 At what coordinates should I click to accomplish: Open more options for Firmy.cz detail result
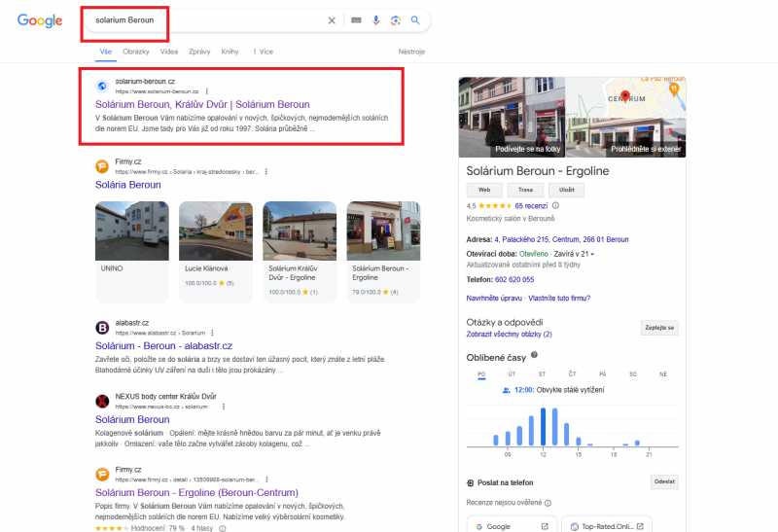pos(266,479)
